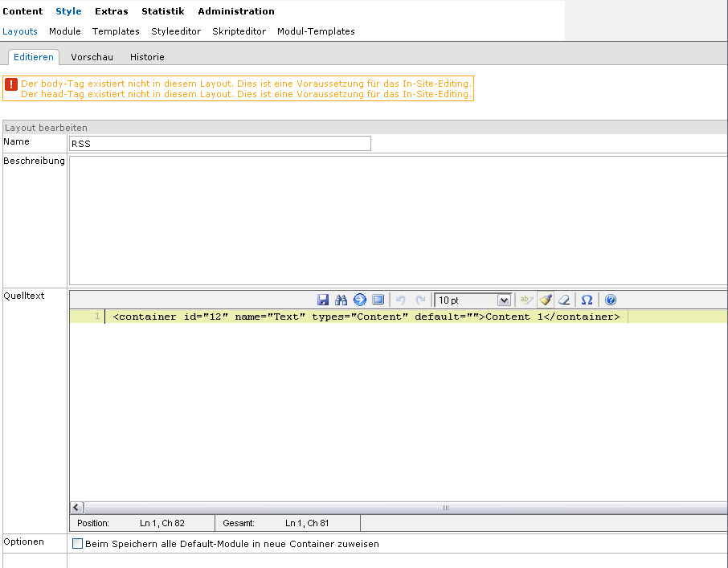Screen dimensions: 728x568
Task: Click the syntax highlighting brush icon
Action: (546, 300)
